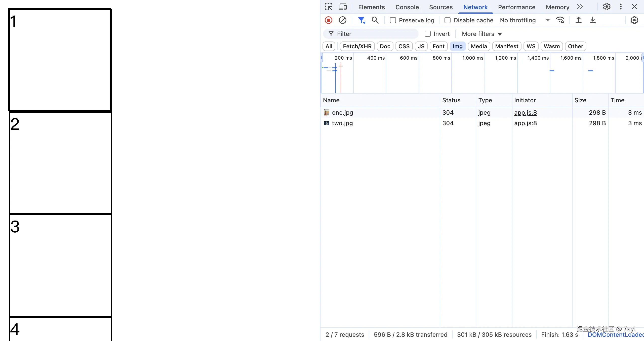Click the inspect element picker icon
The width and height of the screenshot is (644, 341).
tap(329, 7)
